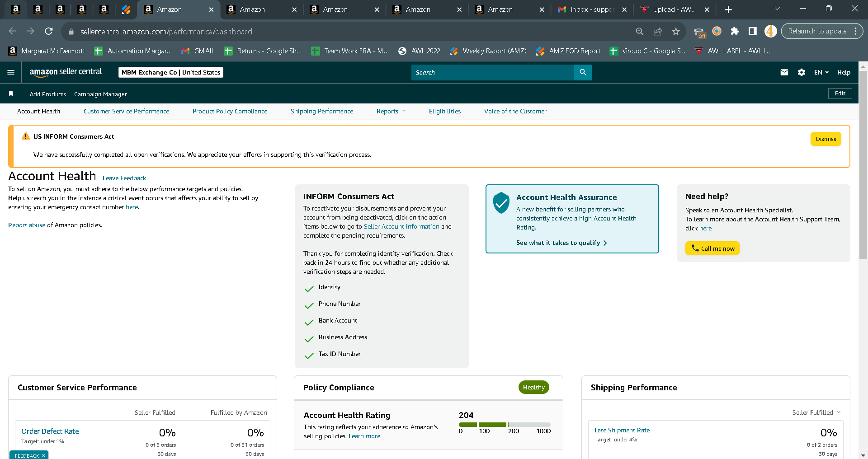Click the Campaign Manager shortcut

(100, 94)
